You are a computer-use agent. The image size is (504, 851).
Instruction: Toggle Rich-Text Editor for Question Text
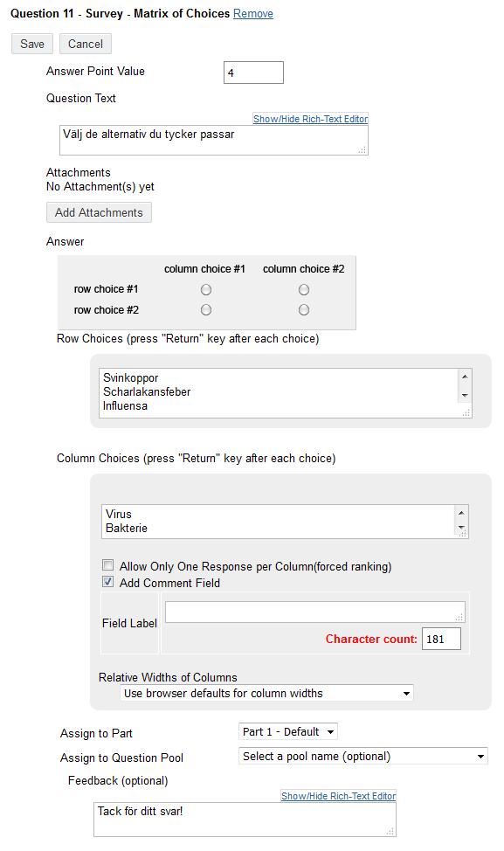click(310, 119)
